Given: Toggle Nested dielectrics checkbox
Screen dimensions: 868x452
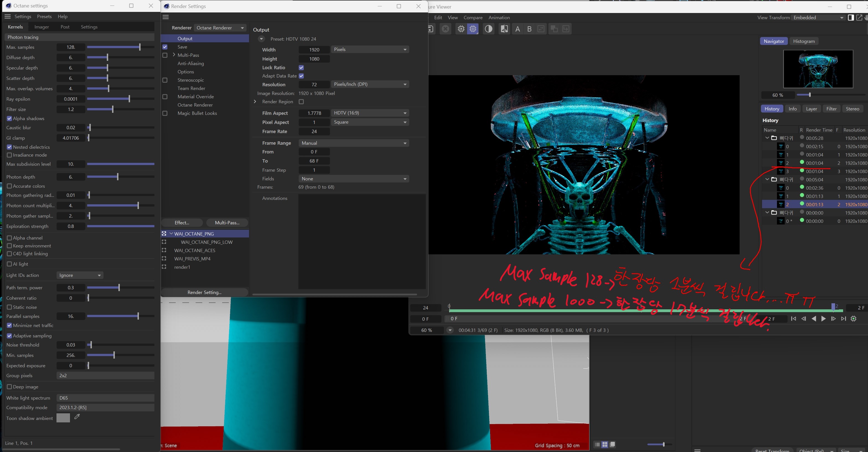Looking at the screenshot, I should pos(9,147).
